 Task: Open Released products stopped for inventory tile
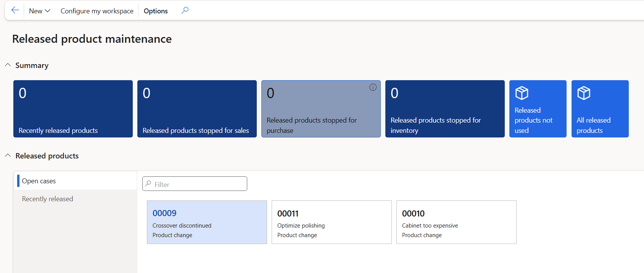click(445, 109)
